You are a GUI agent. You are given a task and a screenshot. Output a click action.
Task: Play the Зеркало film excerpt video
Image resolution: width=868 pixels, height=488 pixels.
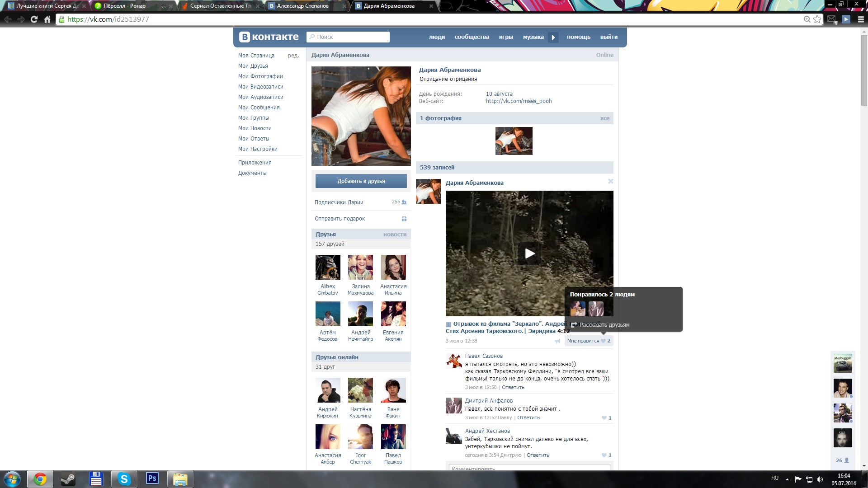[529, 253]
